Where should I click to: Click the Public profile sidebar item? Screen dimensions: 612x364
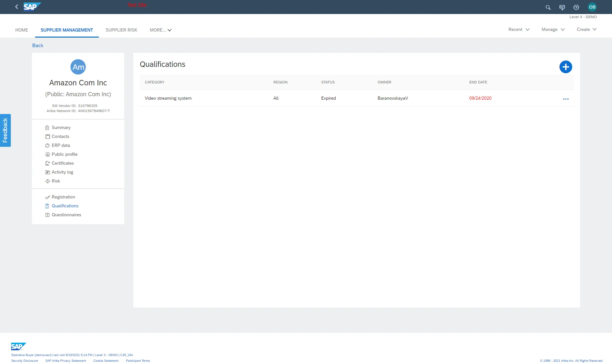click(64, 154)
